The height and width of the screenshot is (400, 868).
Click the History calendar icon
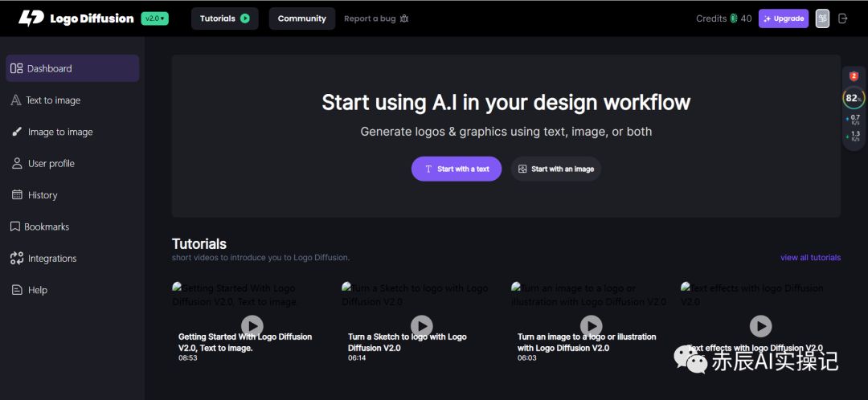pos(17,194)
